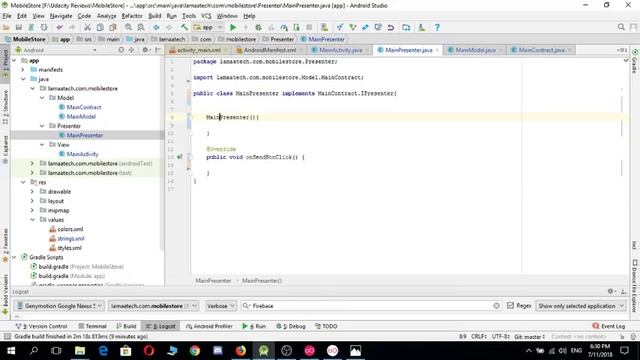Open the Version Control tool window

tap(41, 326)
